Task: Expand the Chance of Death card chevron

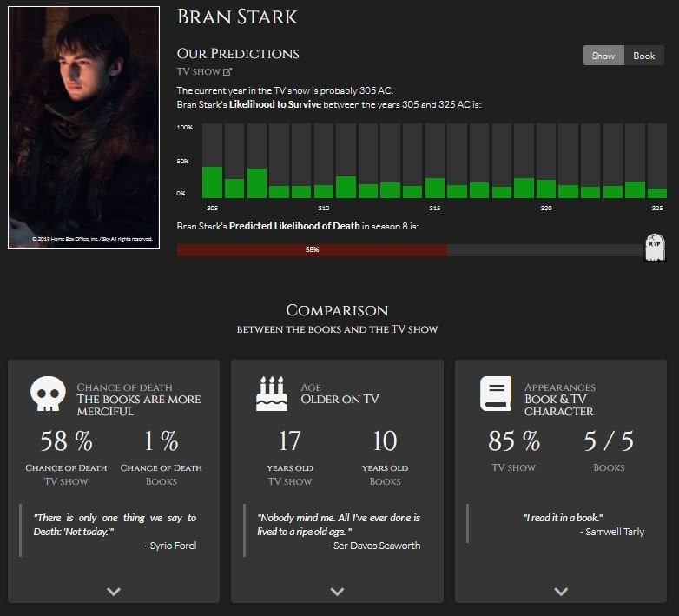Action: [x=114, y=592]
